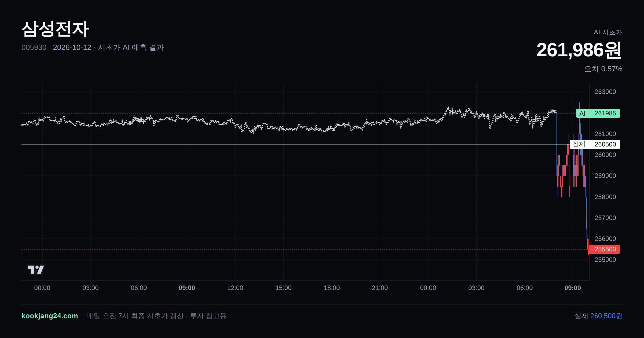Open the kookjang24.com link
This screenshot has height=338, width=644.
point(50,316)
